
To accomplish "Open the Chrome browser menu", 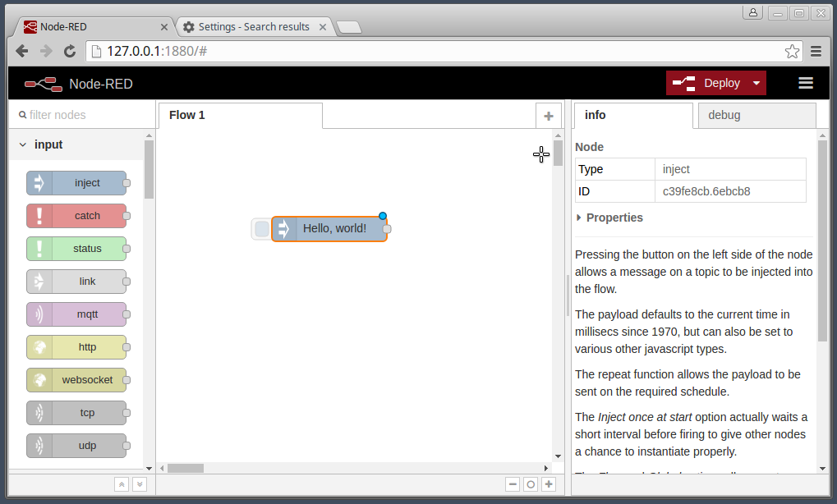I will pyautogui.click(x=816, y=51).
